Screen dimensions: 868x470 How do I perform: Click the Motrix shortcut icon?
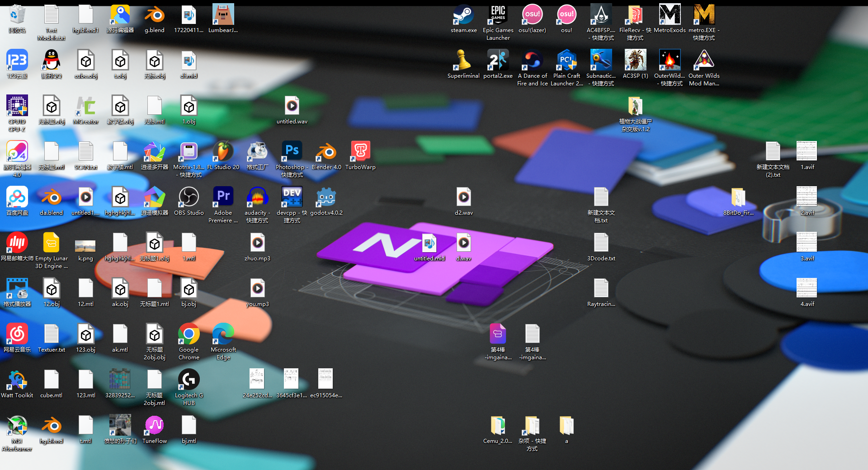[189, 152]
